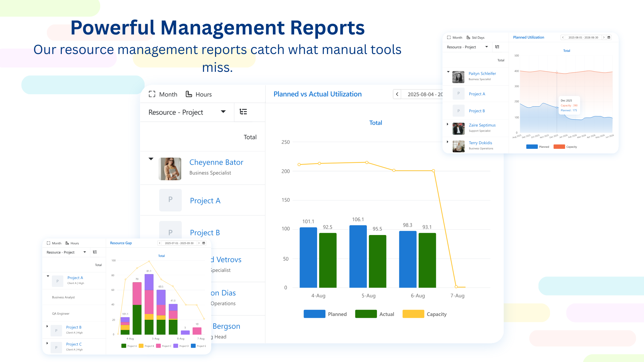
Task: Toggle Capacity series in main chart legend
Action: 413,314
